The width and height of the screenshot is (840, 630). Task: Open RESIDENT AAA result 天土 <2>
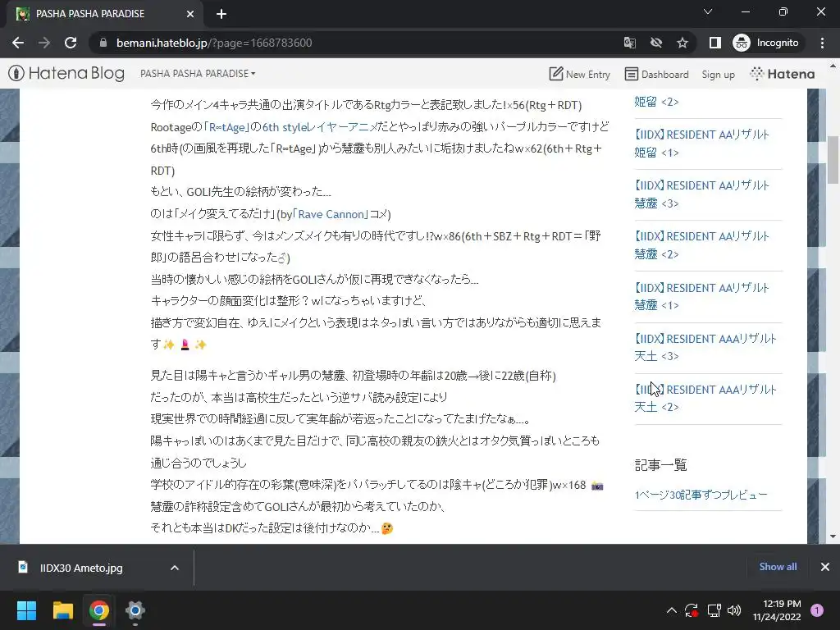coord(705,398)
